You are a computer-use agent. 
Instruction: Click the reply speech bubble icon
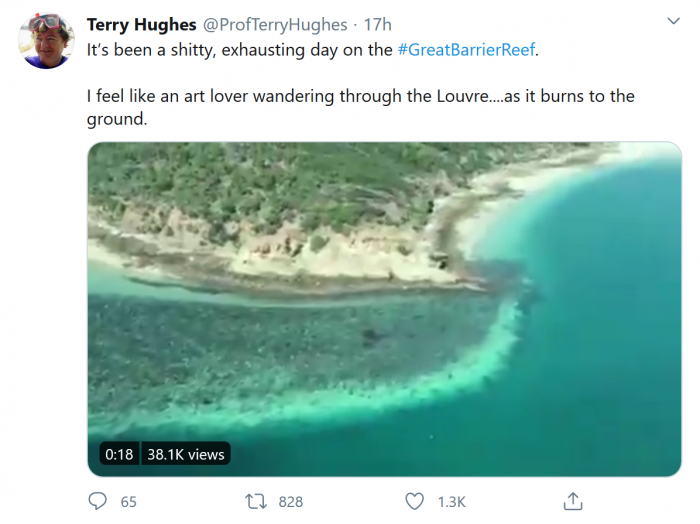(98, 501)
